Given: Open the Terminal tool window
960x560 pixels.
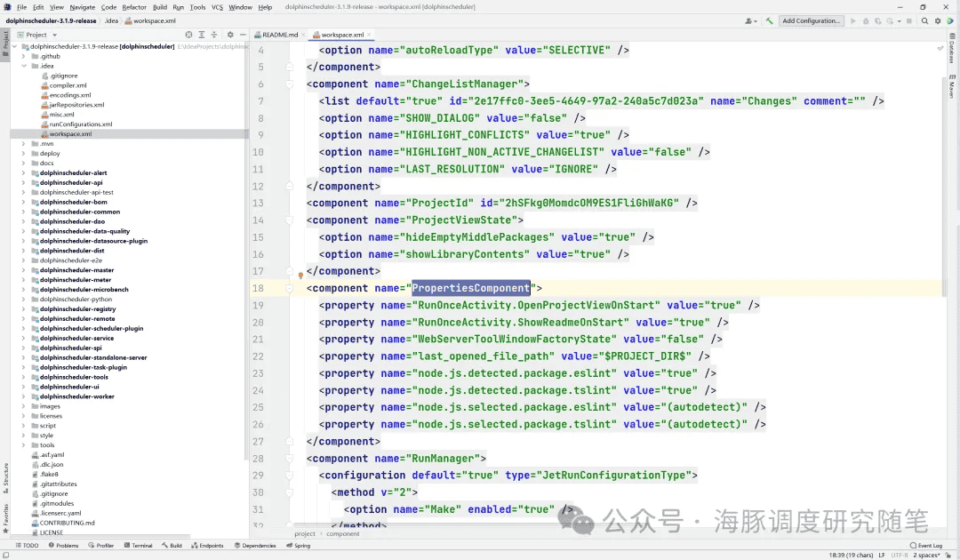Looking at the screenshot, I should point(138,546).
